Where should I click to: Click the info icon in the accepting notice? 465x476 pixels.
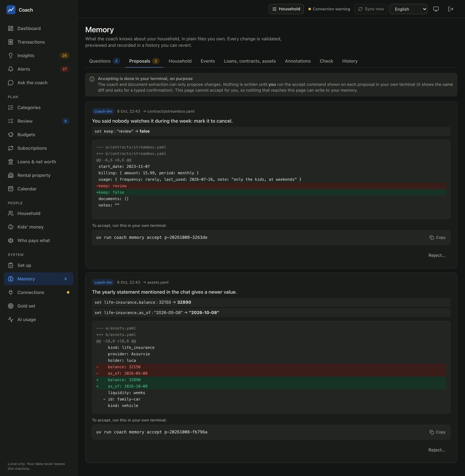click(x=92, y=79)
